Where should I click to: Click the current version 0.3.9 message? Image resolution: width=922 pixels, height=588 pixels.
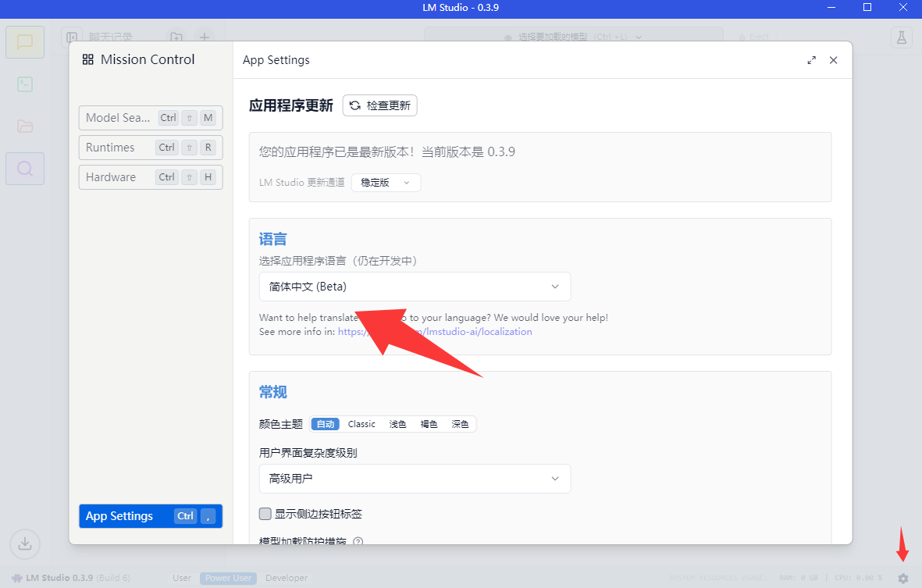[x=387, y=151]
